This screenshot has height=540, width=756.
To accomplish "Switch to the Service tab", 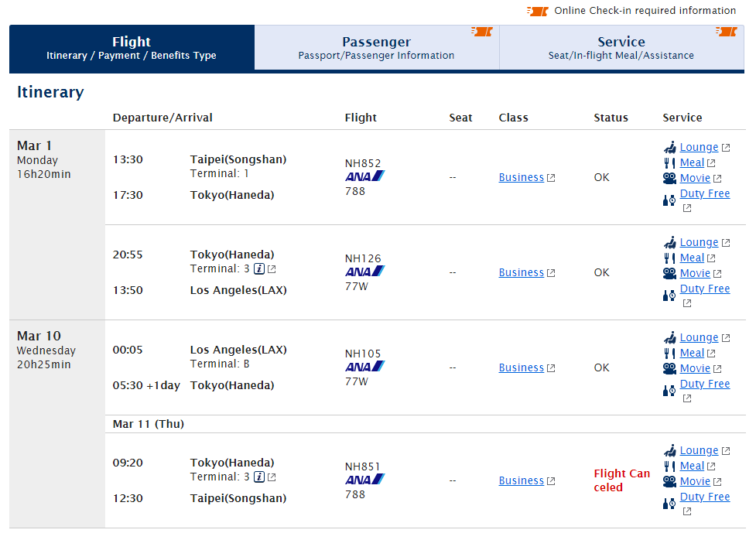I will [621, 48].
